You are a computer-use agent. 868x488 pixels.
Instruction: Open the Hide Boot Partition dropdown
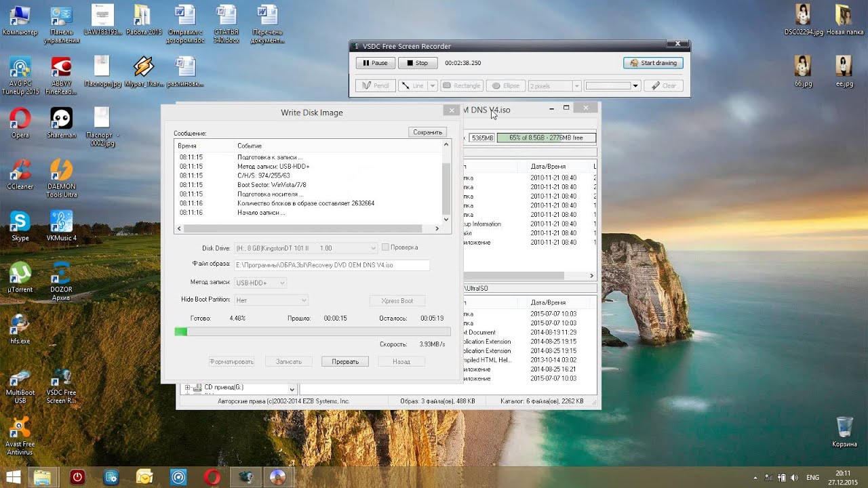271,300
